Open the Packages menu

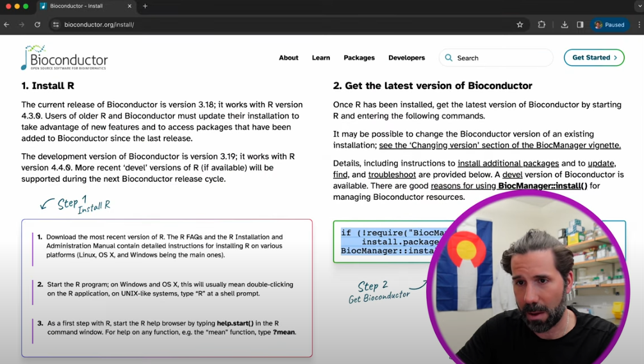[x=359, y=58]
